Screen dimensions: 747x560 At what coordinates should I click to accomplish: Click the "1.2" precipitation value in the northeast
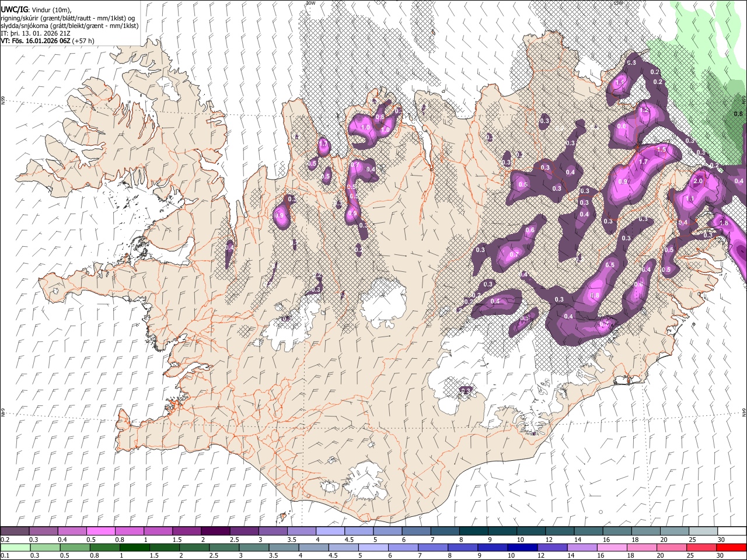(x=644, y=110)
